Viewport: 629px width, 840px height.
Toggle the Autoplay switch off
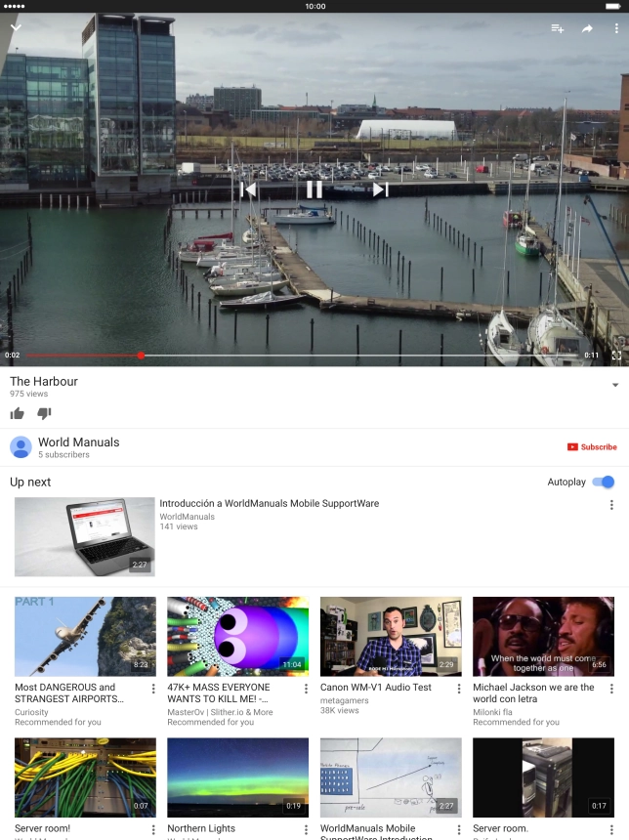604,482
